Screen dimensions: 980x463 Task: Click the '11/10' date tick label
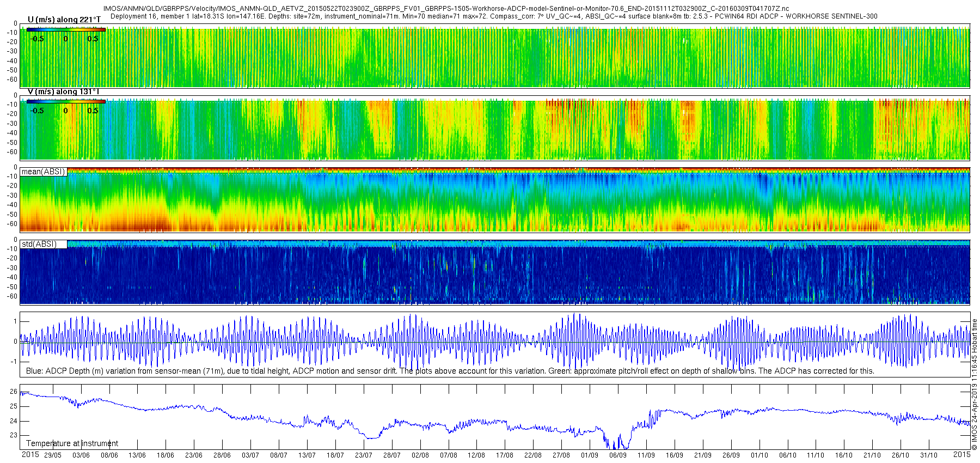tap(816, 455)
